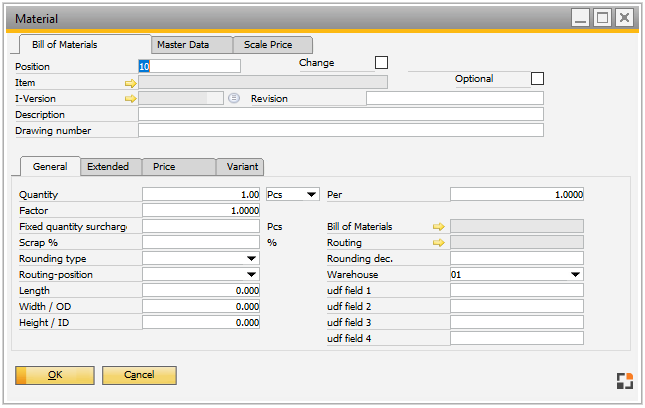Select the Variant tab
This screenshot has width=645, height=408.
[242, 167]
